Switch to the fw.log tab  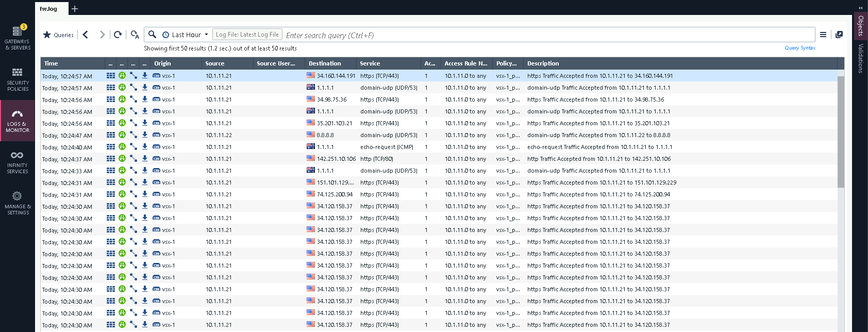coord(48,9)
